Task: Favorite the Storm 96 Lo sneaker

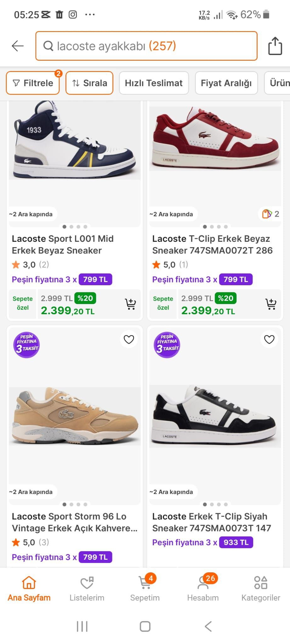Action: tap(129, 340)
